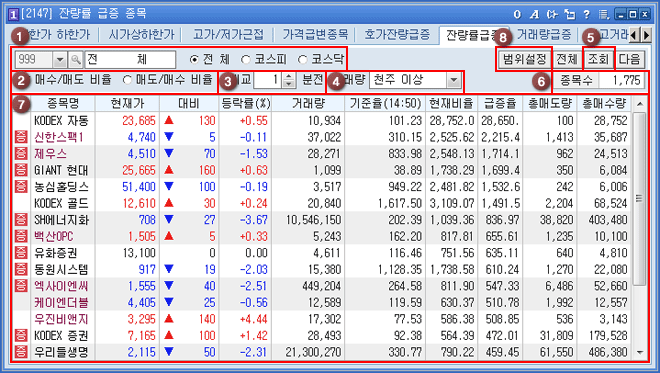Click the 급증율 column header
The width and height of the screenshot is (660, 373).
tap(500, 104)
